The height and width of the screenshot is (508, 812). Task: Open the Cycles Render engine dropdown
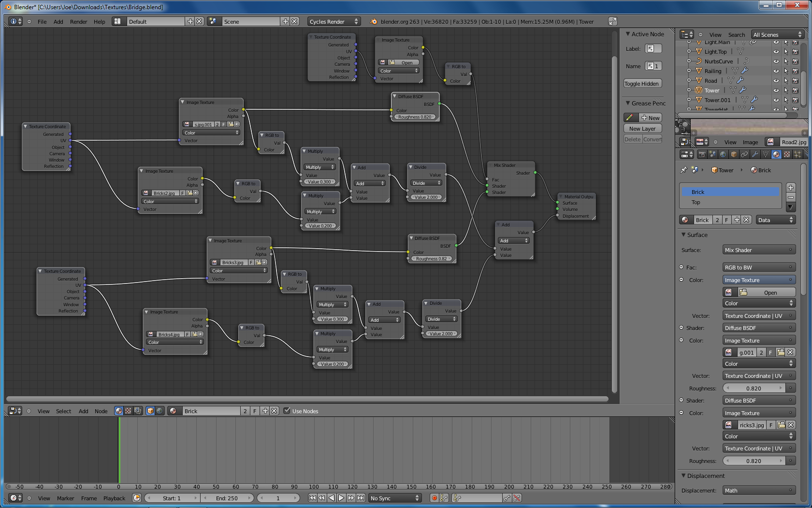pyautogui.click(x=334, y=21)
